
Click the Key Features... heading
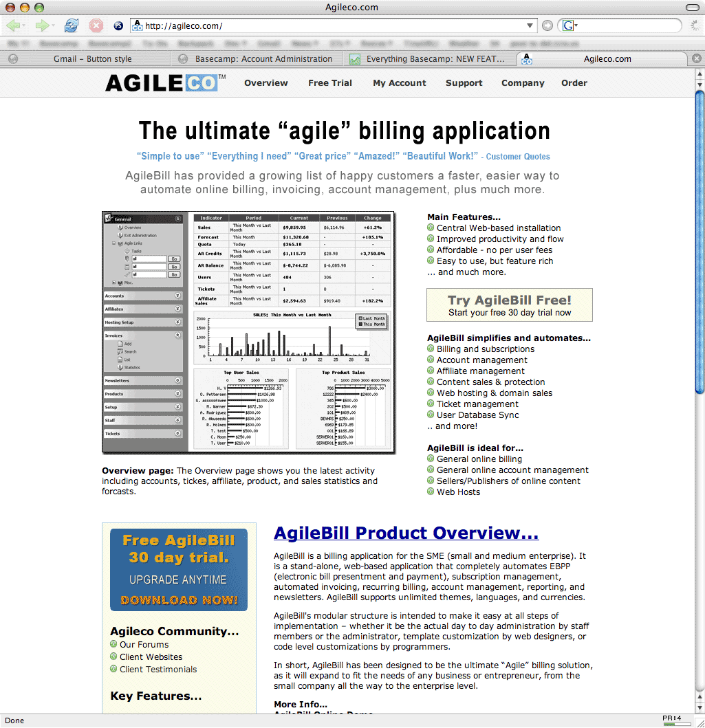[156, 696]
